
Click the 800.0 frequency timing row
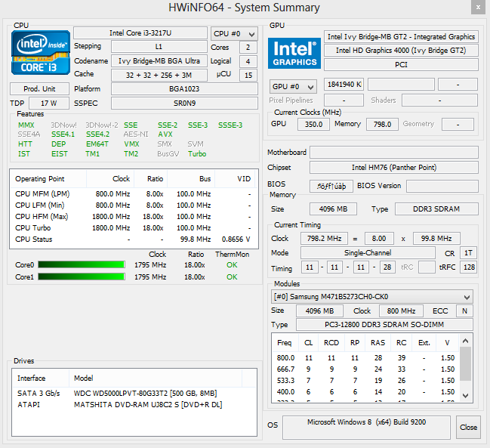pyautogui.click(x=365, y=357)
